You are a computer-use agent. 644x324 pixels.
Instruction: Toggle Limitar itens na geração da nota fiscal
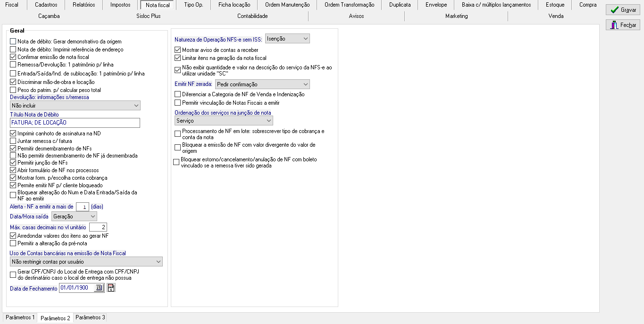[178, 58]
